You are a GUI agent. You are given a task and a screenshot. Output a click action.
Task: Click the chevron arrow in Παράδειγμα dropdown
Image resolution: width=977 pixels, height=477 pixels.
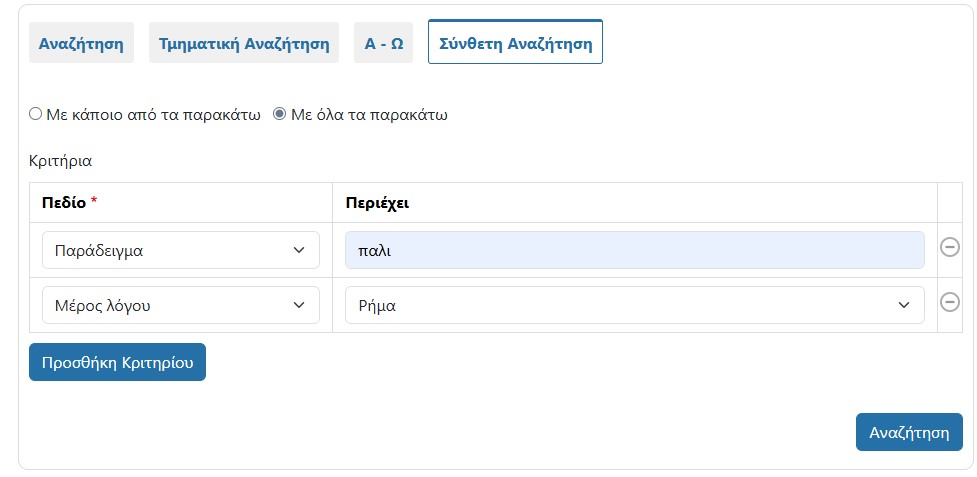pyautogui.click(x=298, y=250)
